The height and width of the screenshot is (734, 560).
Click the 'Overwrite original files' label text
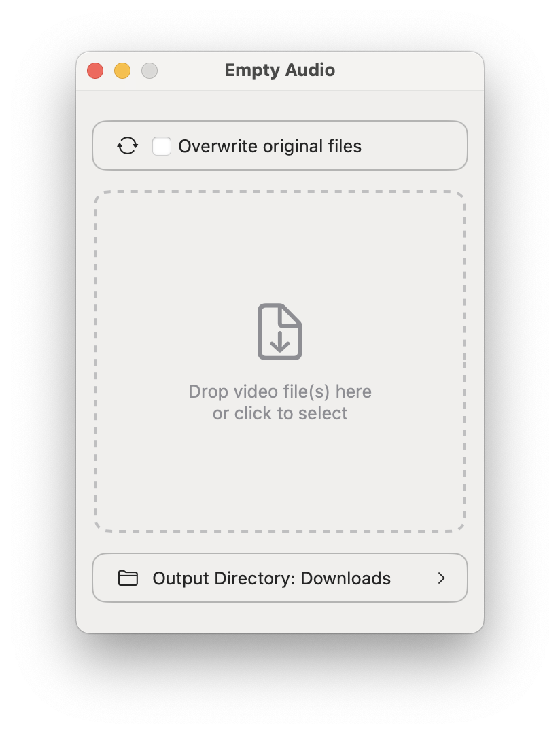[270, 146]
